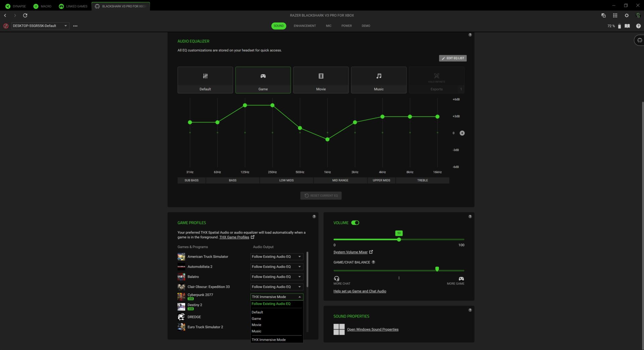Click the volume slider handle at 50

[399, 240]
